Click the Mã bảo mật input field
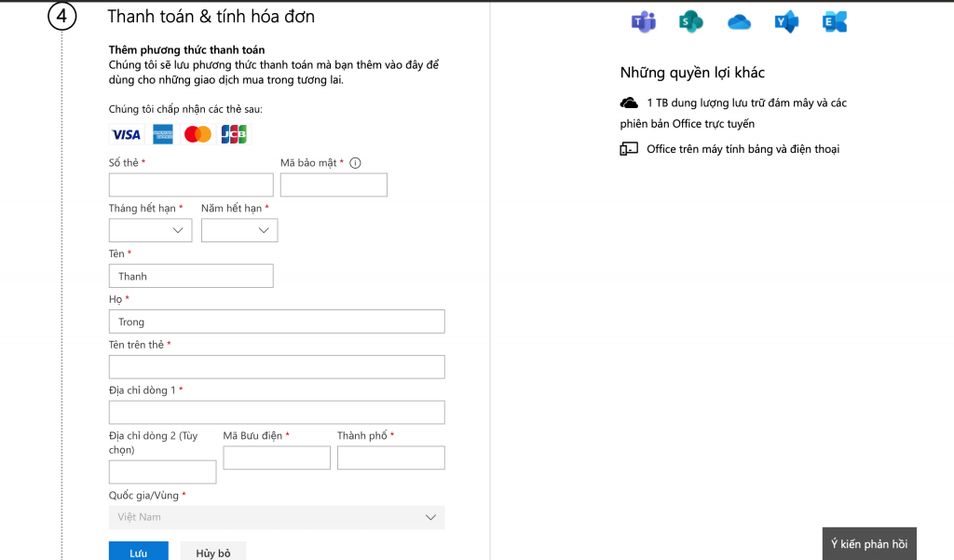This screenshot has height=560, width=954. pos(334,184)
